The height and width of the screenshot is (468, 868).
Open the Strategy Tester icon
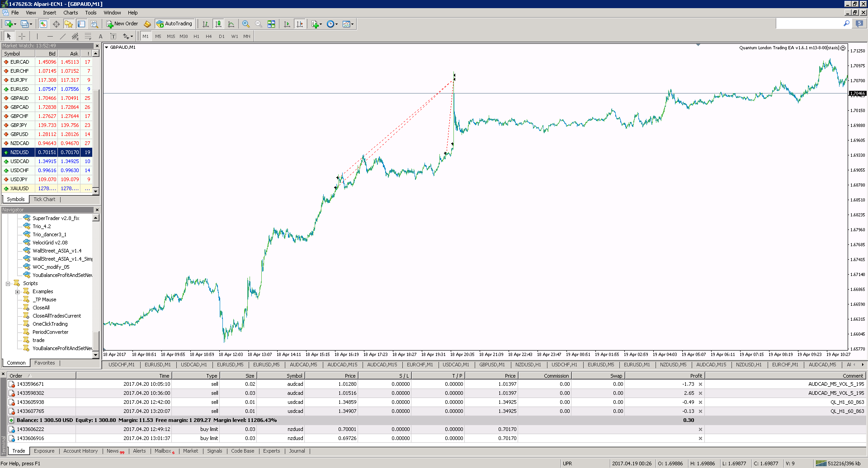[x=94, y=24]
